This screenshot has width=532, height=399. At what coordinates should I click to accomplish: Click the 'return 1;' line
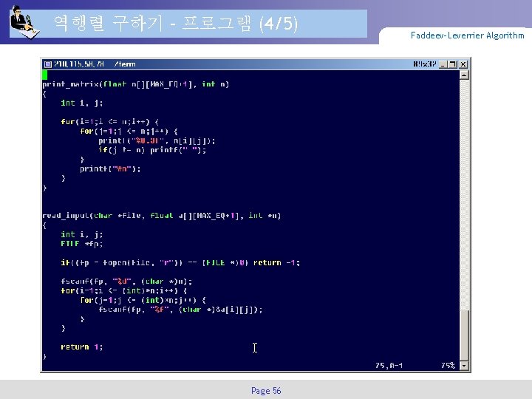click(81, 347)
